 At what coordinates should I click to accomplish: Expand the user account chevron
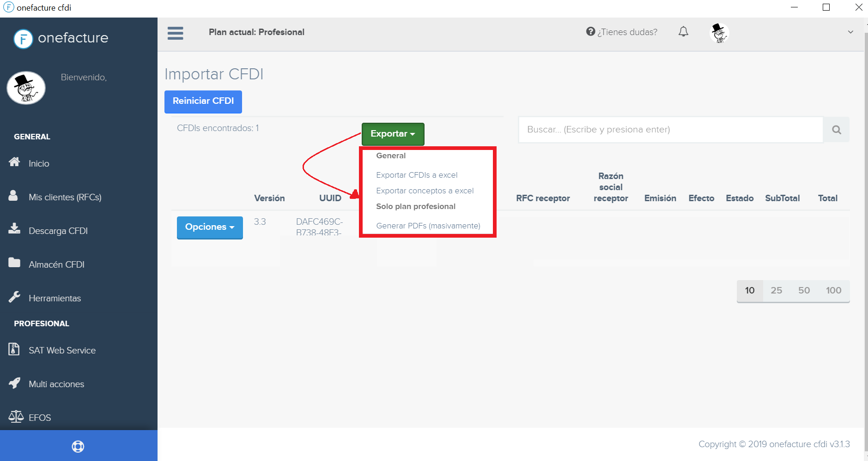coord(850,32)
